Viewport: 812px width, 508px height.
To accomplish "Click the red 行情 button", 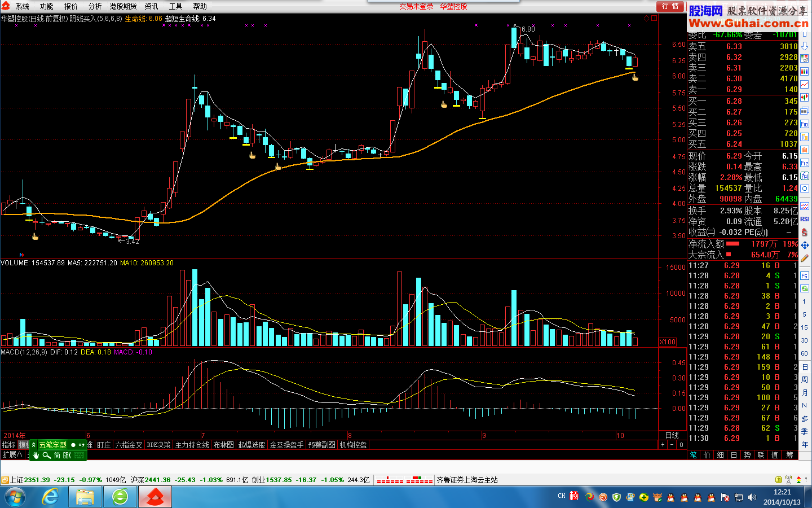I will [x=670, y=6].
